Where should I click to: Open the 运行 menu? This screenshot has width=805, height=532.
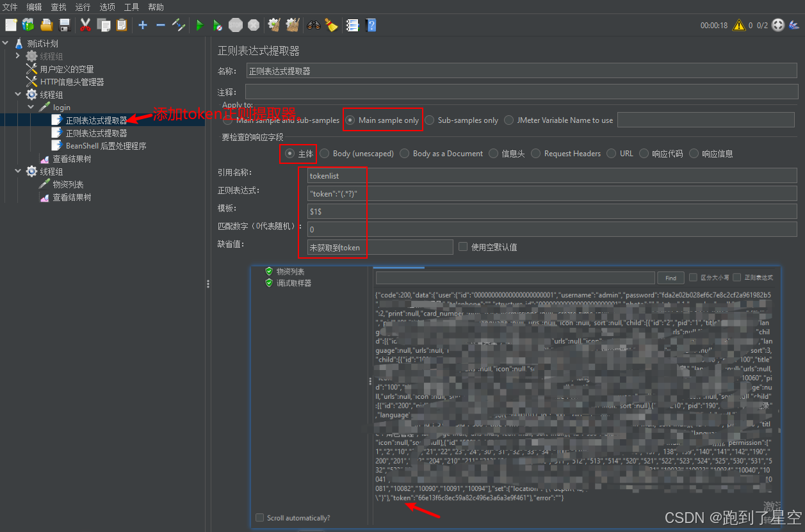pyautogui.click(x=83, y=7)
